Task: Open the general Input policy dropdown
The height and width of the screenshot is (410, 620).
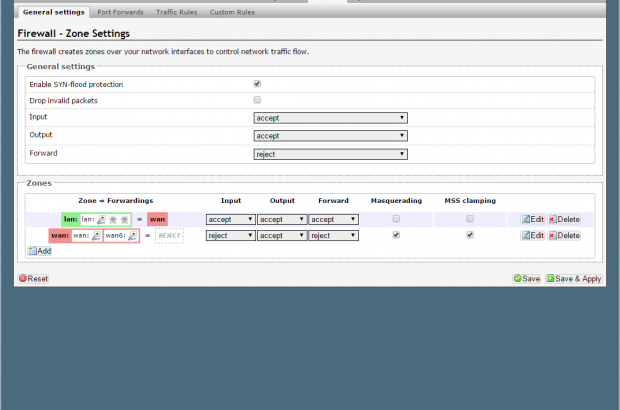Action: [330, 118]
